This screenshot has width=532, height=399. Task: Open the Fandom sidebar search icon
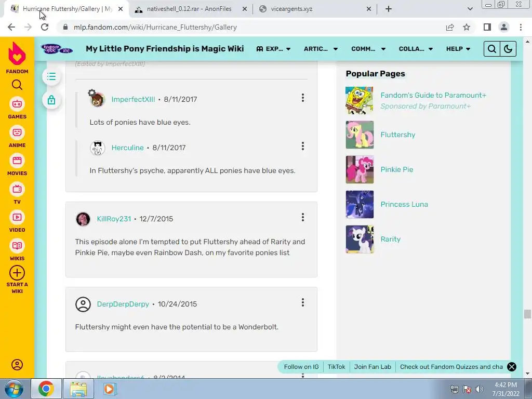coord(17,85)
